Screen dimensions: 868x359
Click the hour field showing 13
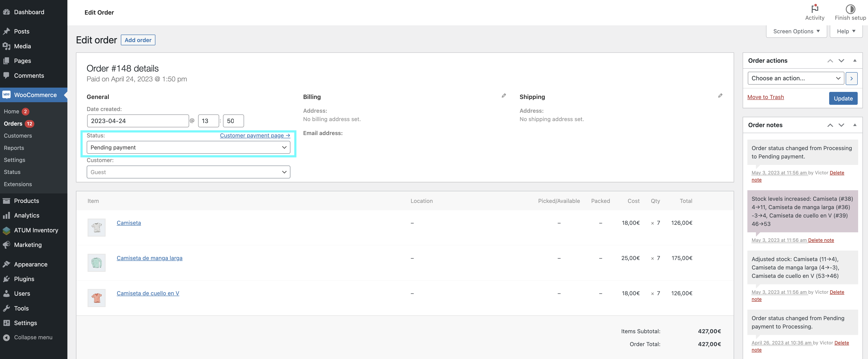[x=209, y=121]
